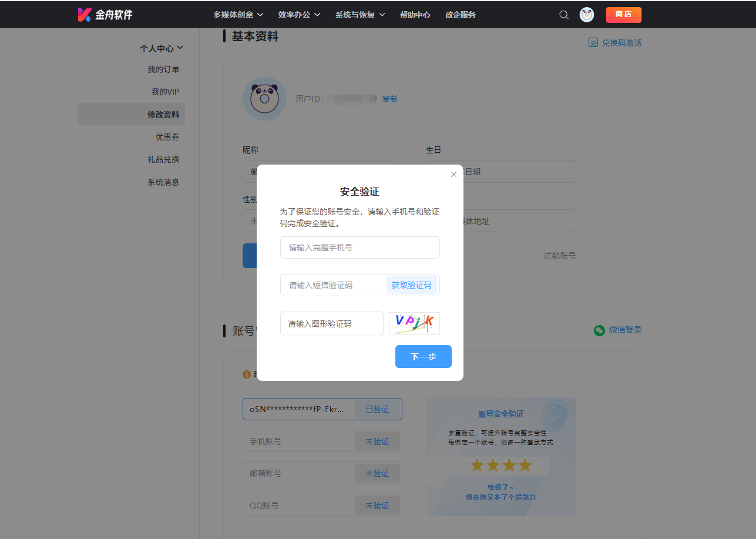Go to 帮助中心 in navigation

click(x=415, y=15)
